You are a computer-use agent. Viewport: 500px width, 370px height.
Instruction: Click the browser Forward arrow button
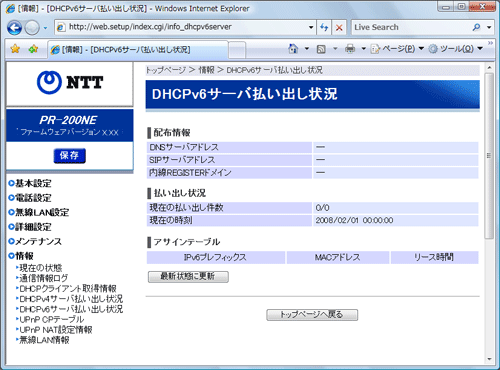(x=32, y=28)
